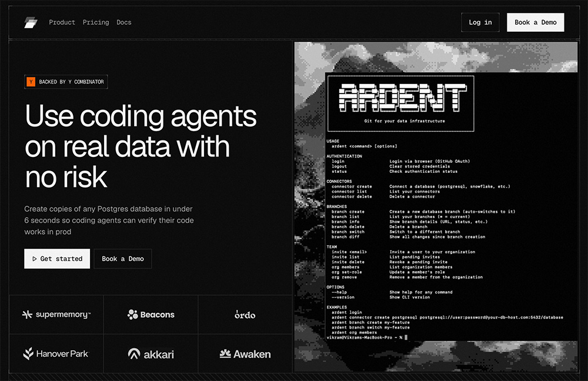Click the ARDENT ASCII art banner

coord(403,98)
